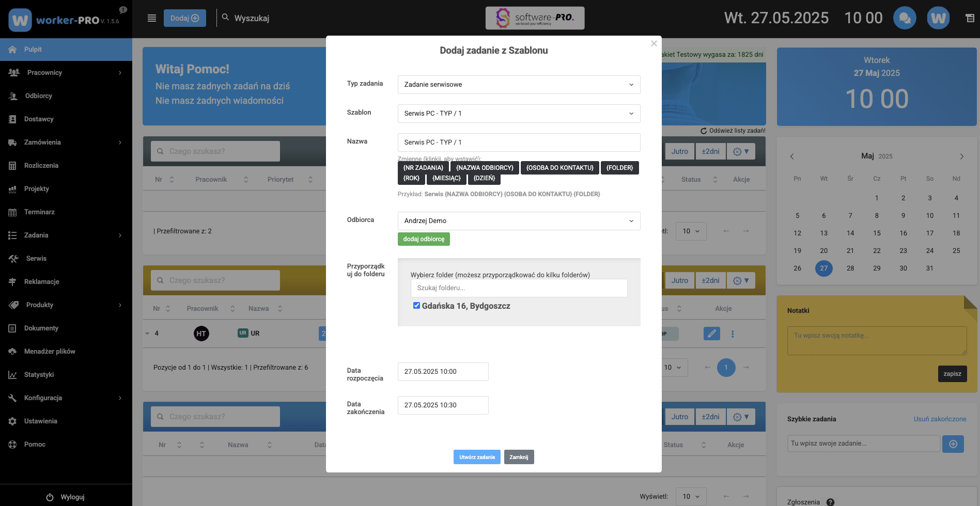Go to next month in calendar
The height and width of the screenshot is (506, 980).
(961, 156)
